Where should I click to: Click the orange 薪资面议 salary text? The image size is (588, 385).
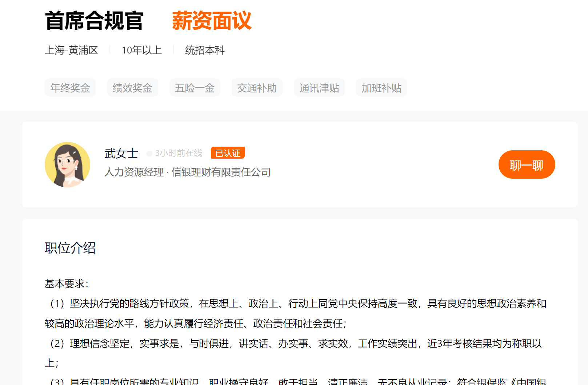click(212, 21)
